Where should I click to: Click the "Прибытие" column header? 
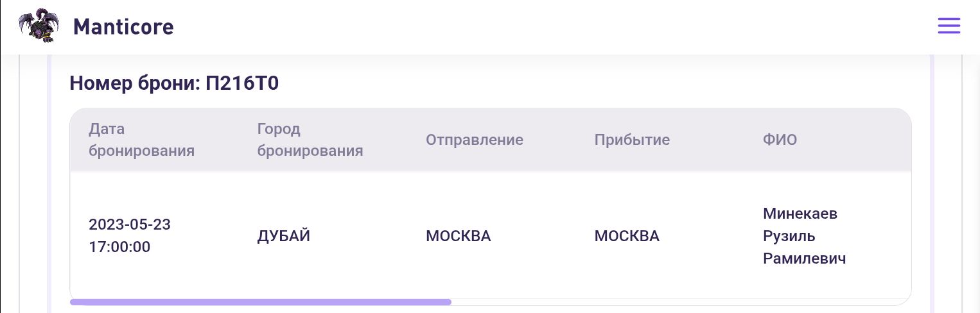632,140
